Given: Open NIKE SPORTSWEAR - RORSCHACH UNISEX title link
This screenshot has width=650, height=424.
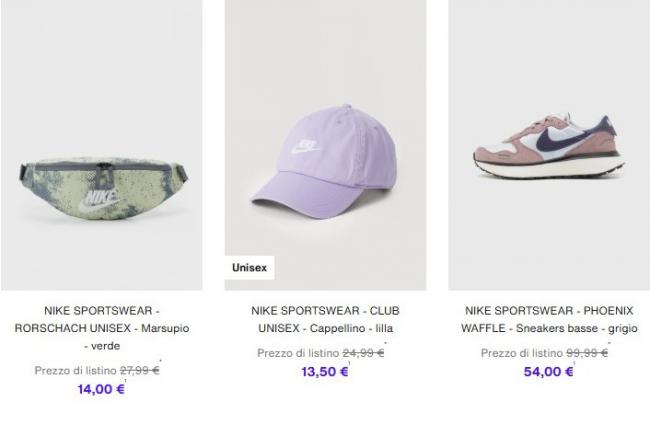Looking at the screenshot, I should (102, 328).
